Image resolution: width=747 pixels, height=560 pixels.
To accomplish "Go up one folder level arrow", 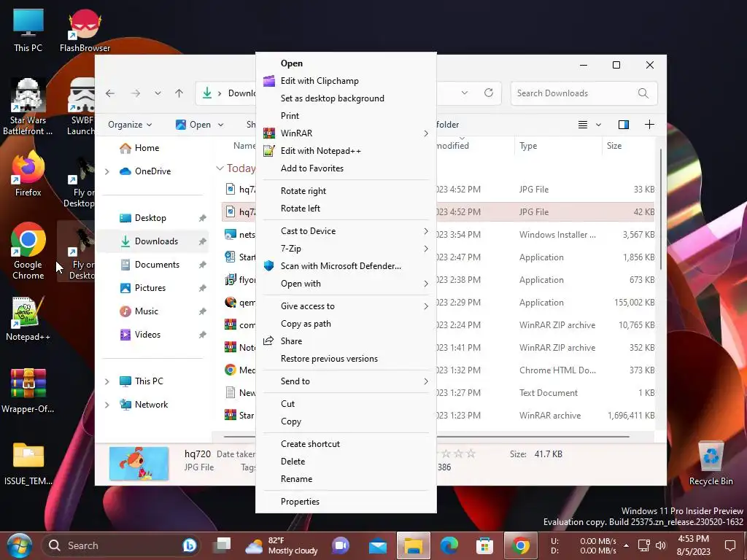I will point(179,93).
